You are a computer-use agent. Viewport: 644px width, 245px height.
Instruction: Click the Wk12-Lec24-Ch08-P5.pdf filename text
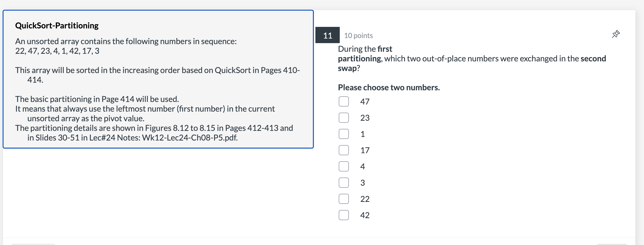coord(190,138)
